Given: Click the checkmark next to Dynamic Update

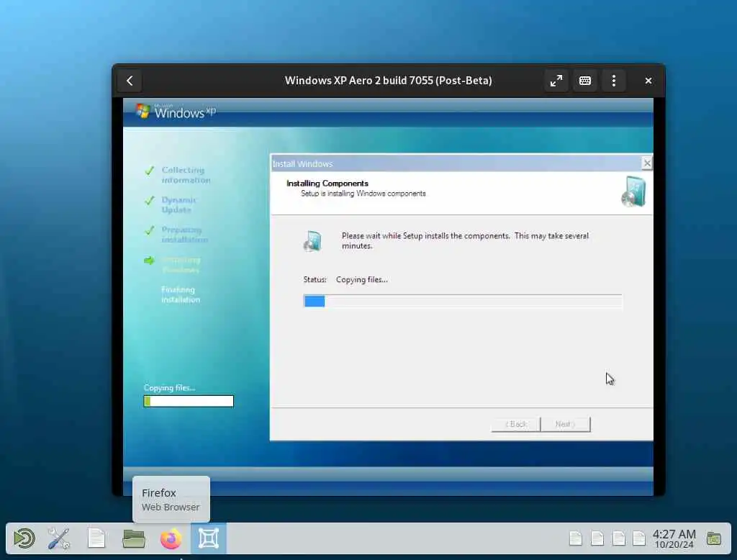Looking at the screenshot, I should [x=150, y=200].
